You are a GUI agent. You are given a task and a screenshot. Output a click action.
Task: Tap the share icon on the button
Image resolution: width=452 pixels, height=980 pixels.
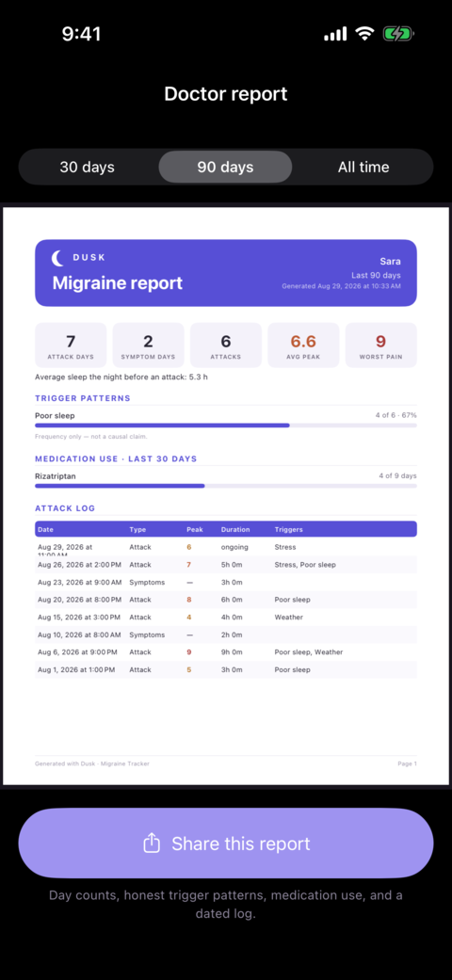pos(152,843)
